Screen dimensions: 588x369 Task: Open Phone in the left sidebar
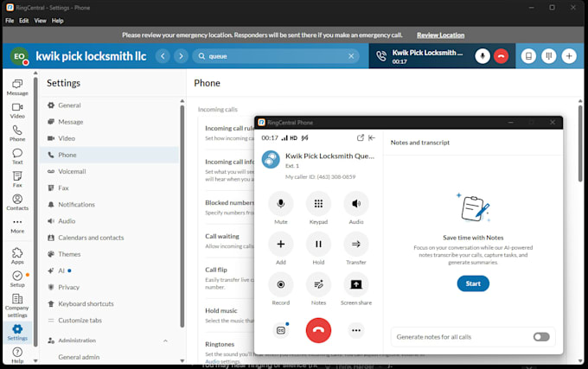[17, 134]
